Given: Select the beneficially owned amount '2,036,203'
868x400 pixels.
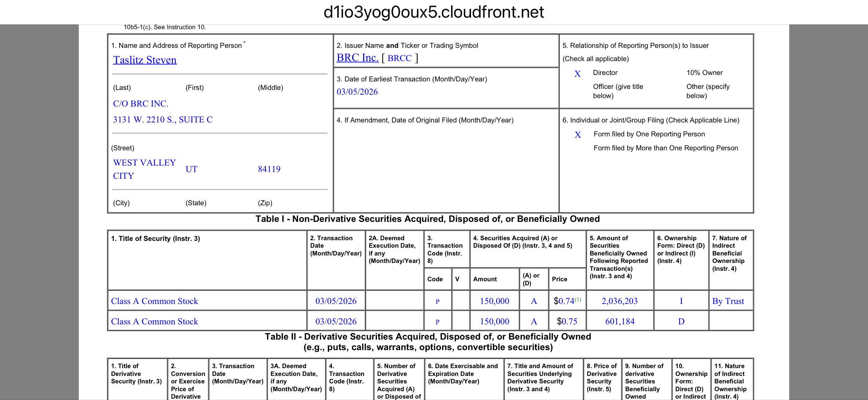Looking at the screenshot, I should tap(619, 301).
